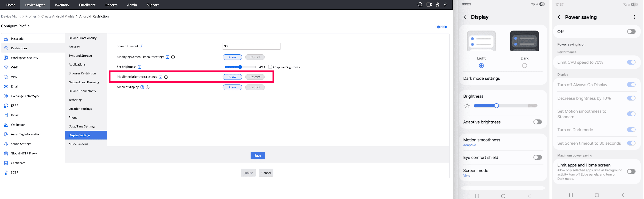The width and height of the screenshot is (644, 199).
Task: Select the Sound Settings speaker icon
Action: [x=6, y=144]
